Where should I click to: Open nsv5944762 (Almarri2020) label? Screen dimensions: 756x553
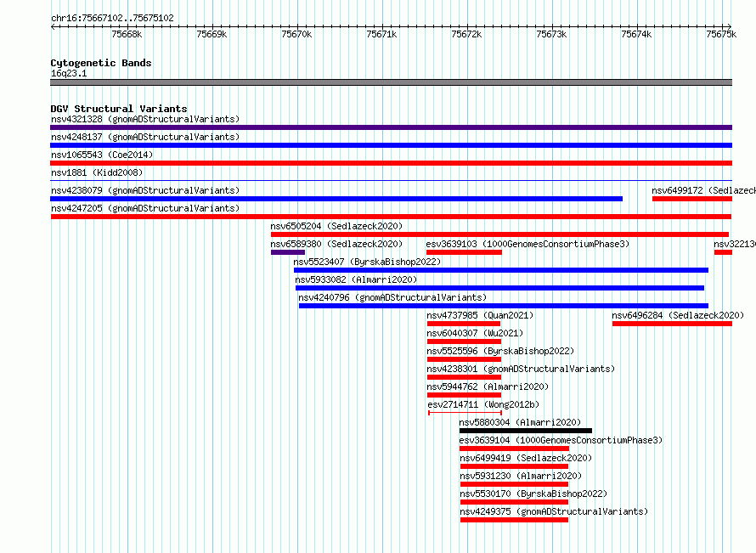click(x=488, y=387)
